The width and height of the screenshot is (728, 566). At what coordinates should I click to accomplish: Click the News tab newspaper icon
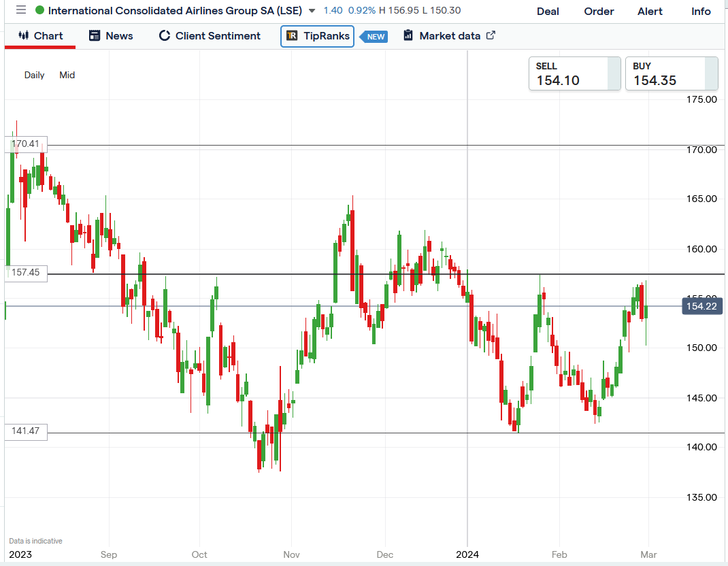point(95,35)
